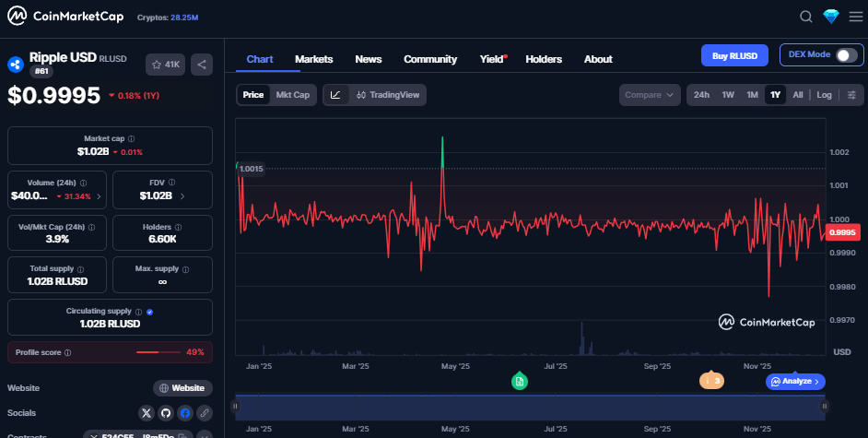
Task: Click the Market cap $1.02B card
Action: point(110,146)
